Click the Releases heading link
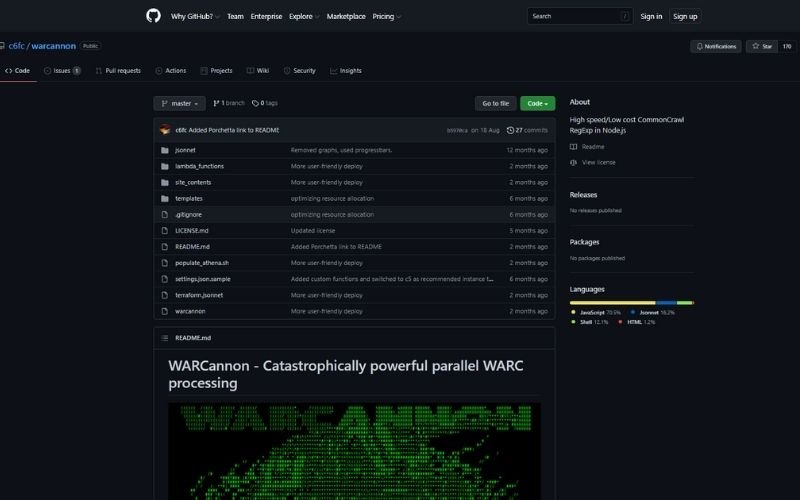Screen dimensions: 800x500 (x=583, y=195)
